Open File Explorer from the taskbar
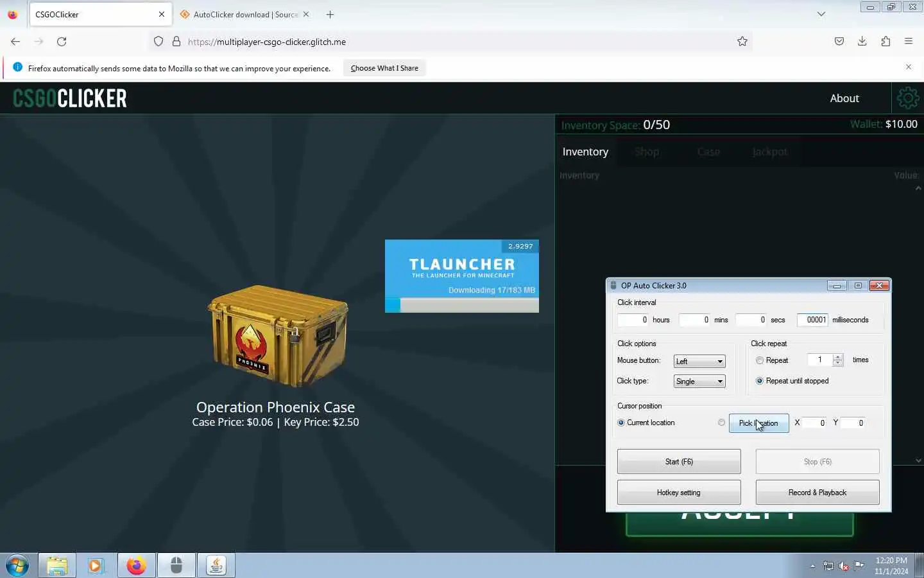 point(57,566)
